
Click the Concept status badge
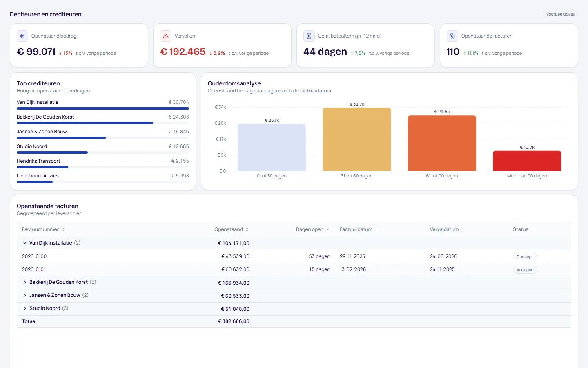point(525,257)
